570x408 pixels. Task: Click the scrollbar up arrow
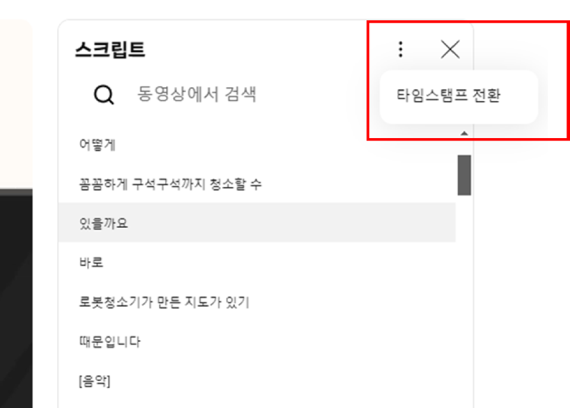[x=464, y=134]
